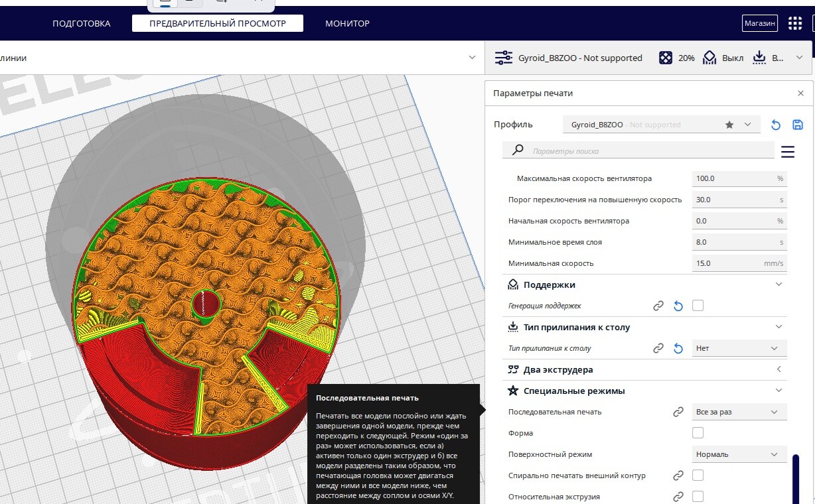This screenshot has width=815, height=504.
Task: Expand the Два экструдера section
Action: click(779, 369)
